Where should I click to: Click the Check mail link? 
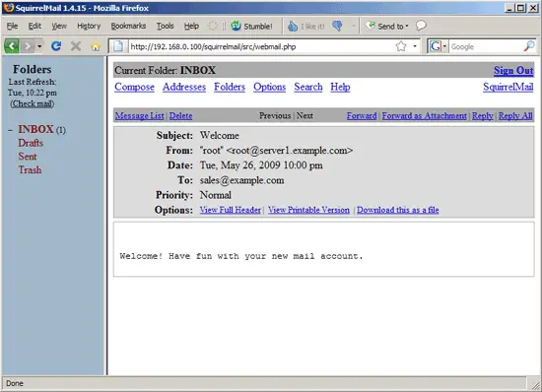click(x=33, y=103)
